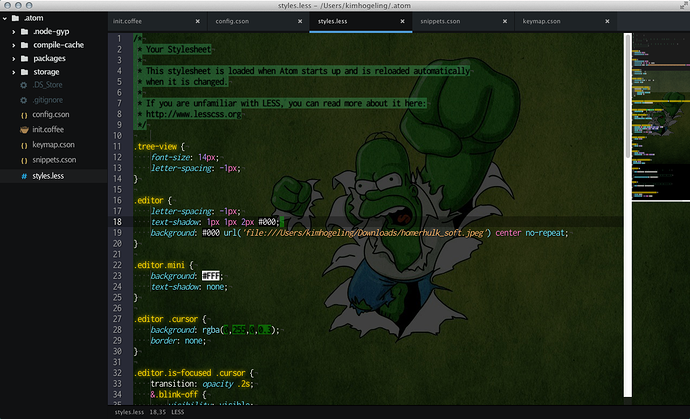Click the #000 color in text-shadow line
This screenshot has height=419, width=690.
(x=267, y=222)
